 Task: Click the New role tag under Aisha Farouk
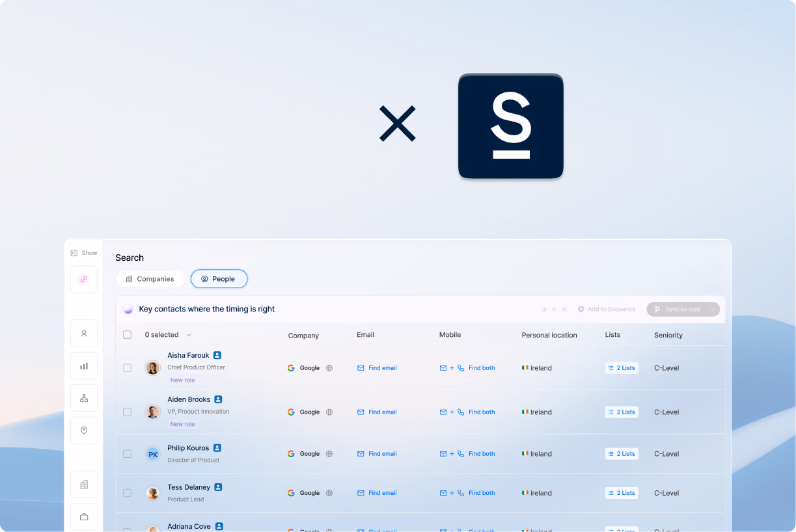[182, 380]
